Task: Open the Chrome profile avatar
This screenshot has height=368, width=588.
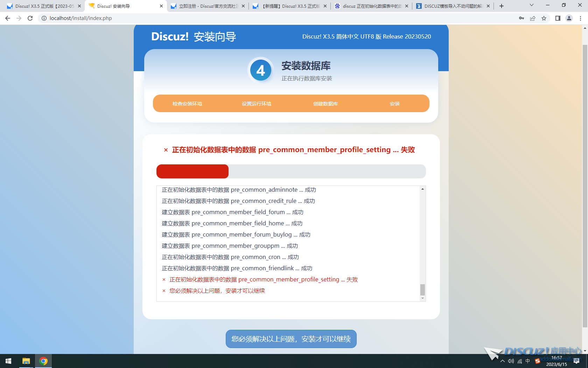Action: pyautogui.click(x=569, y=18)
